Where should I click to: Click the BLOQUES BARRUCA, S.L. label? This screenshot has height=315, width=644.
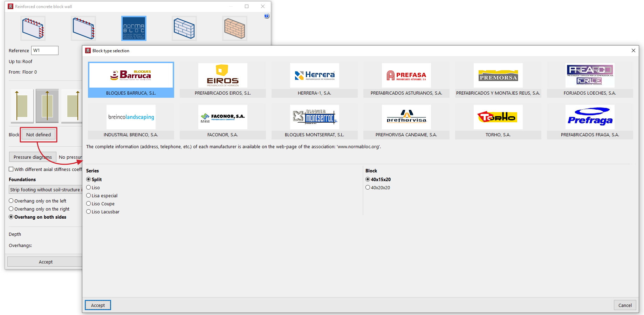131,93
